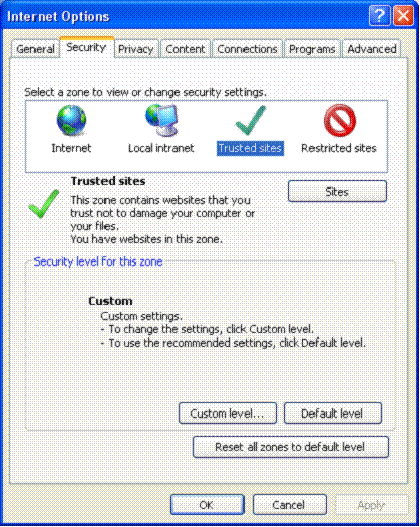The width and height of the screenshot is (420, 527).
Task: Click the question mark help icon
Action: [379, 16]
